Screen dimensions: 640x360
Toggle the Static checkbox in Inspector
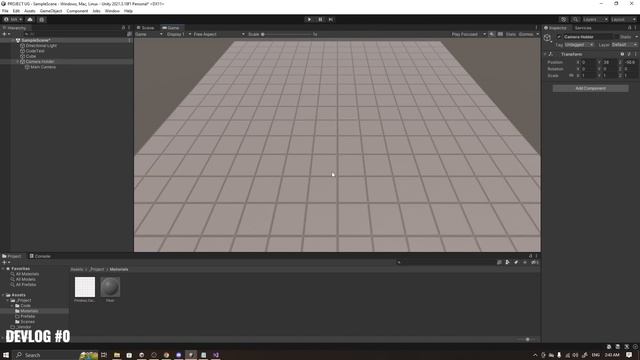click(x=617, y=37)
